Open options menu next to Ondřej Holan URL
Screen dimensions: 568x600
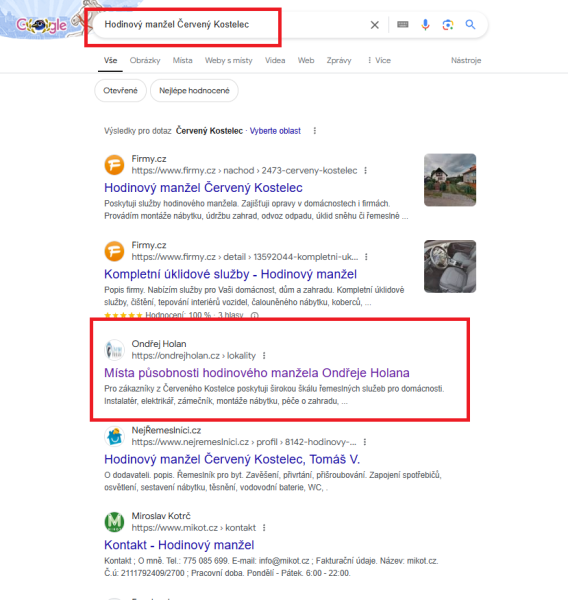tap(264, 356)
